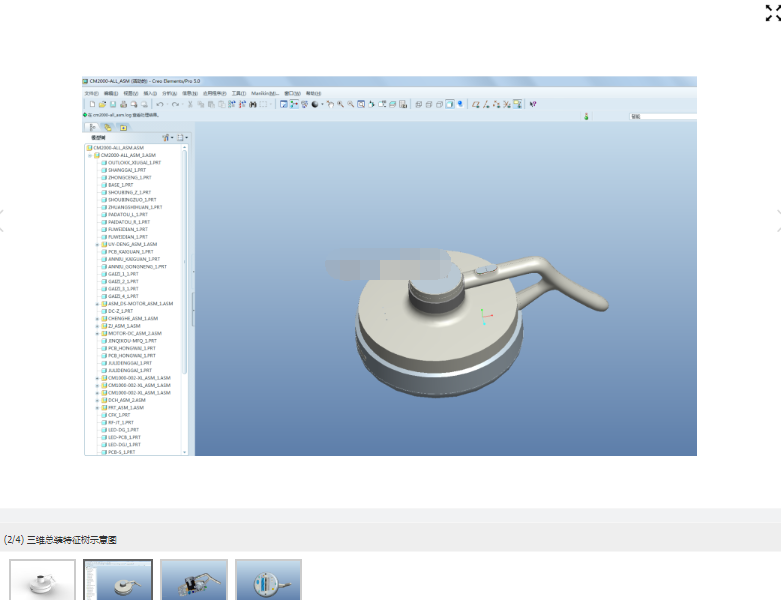
Task: Go to the next gallery image
Action: (778, 221)
